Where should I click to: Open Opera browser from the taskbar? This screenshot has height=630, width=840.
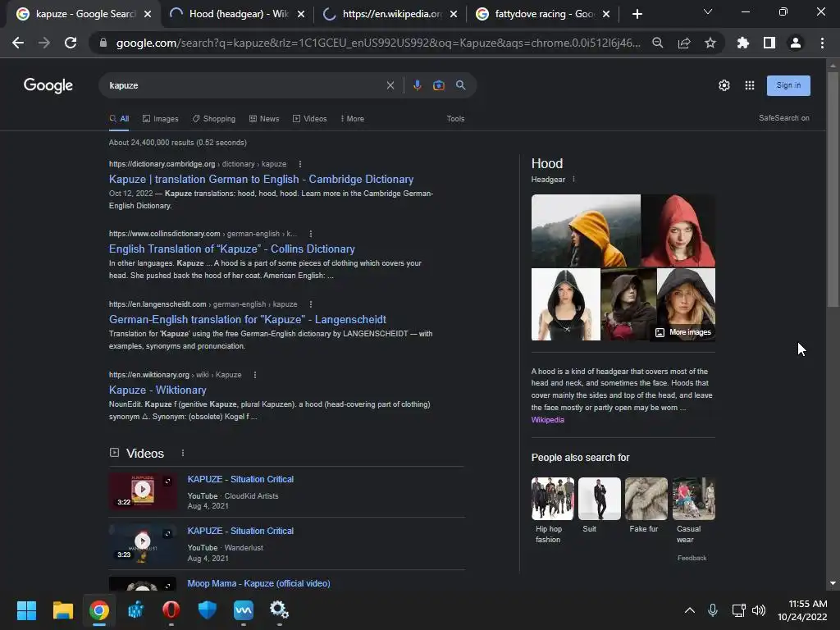click(x=171, y=610)
